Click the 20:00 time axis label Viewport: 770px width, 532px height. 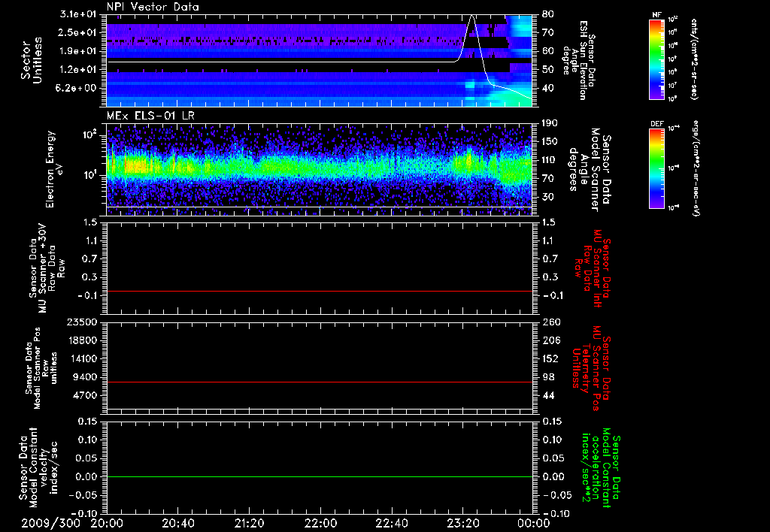click(x=107, y=522)
